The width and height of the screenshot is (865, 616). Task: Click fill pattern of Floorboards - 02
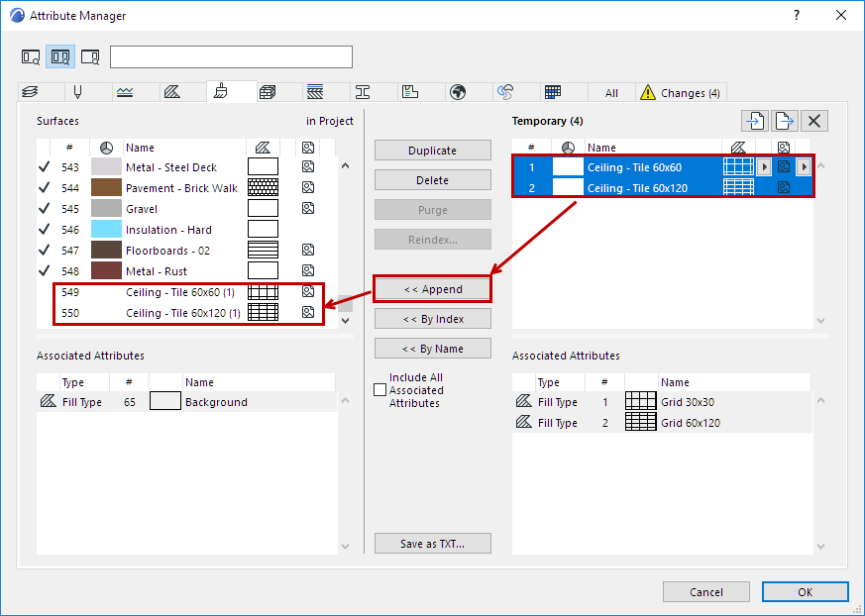pyautogui.click(x=264, y=250)
